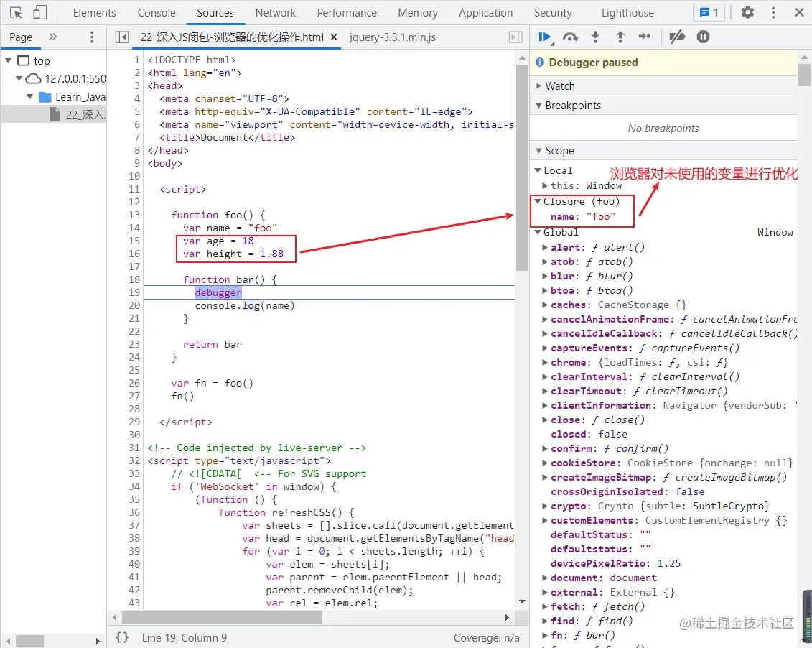Toggle the device toolbar icon
The height and width of the screenshot is (648, 812).
(x=40, y=12)
